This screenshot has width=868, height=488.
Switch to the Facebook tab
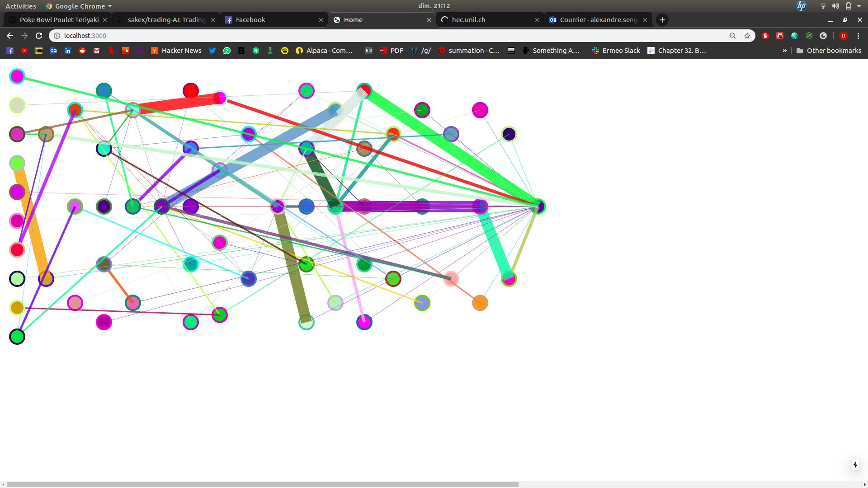(x=271, y=20)
